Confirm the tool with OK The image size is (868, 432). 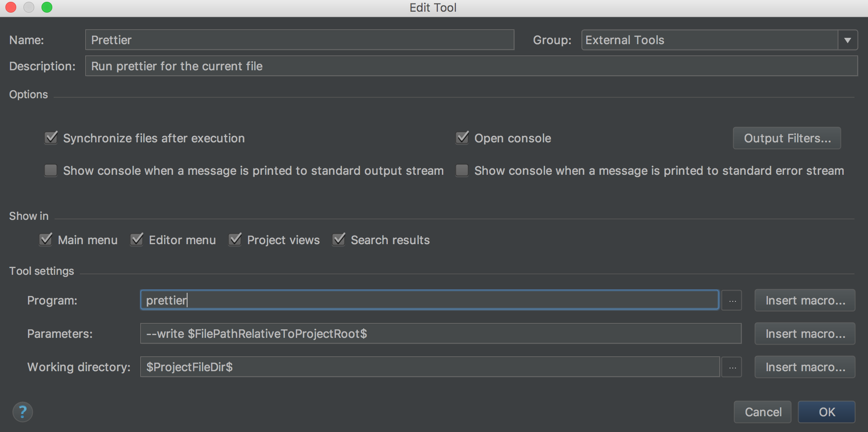click(x=827, y=412)
